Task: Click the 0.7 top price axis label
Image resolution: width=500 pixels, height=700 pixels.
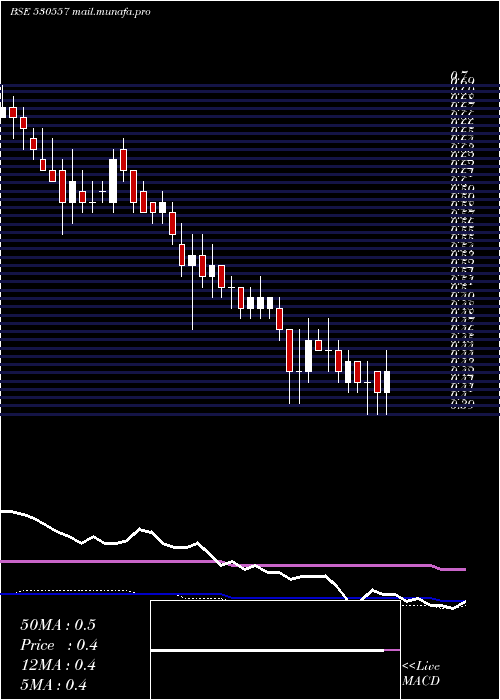Action: click(459, 75)
